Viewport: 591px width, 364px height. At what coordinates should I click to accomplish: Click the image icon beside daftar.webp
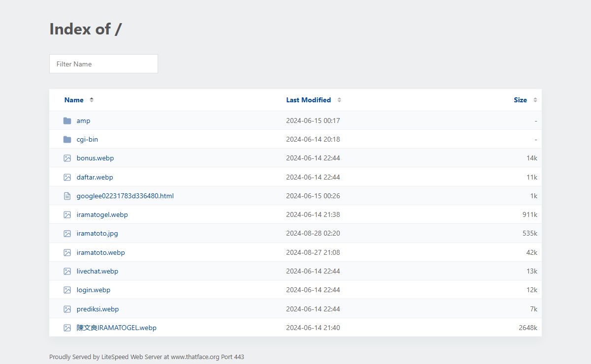point(67,177)
